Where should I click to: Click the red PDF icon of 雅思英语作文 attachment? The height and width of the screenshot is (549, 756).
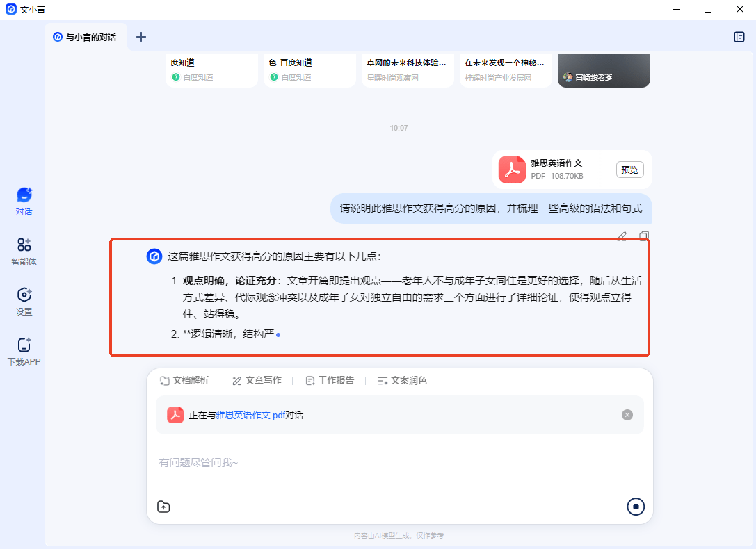tap(512, 170)
